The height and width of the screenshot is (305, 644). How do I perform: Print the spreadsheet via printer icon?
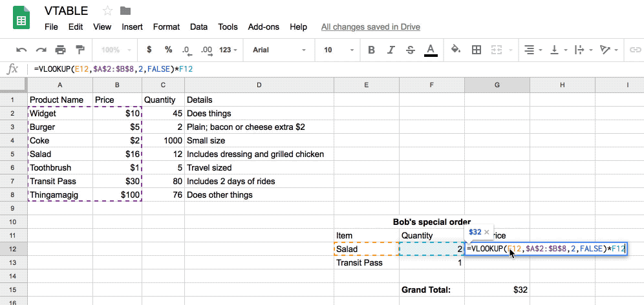pos(60,50)
